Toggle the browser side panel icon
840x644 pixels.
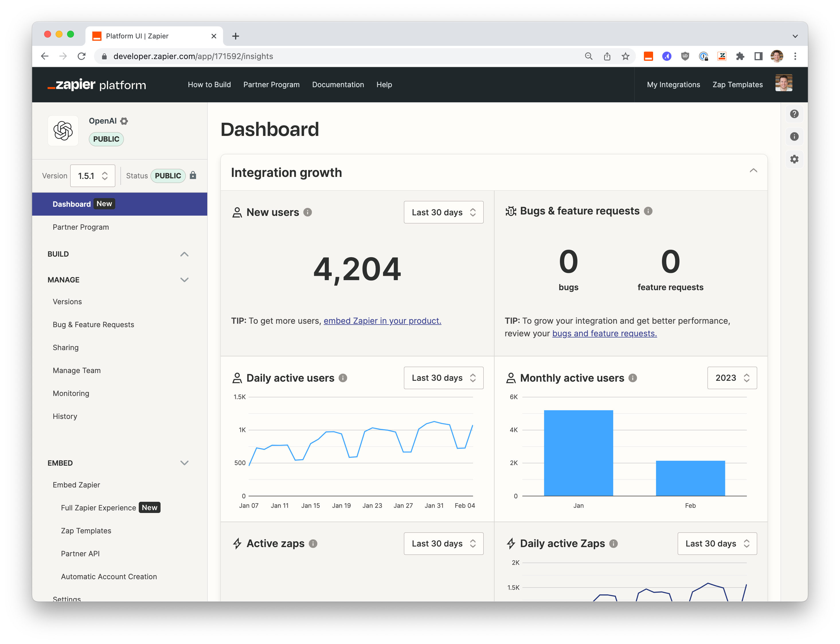[x=758, y=56]
